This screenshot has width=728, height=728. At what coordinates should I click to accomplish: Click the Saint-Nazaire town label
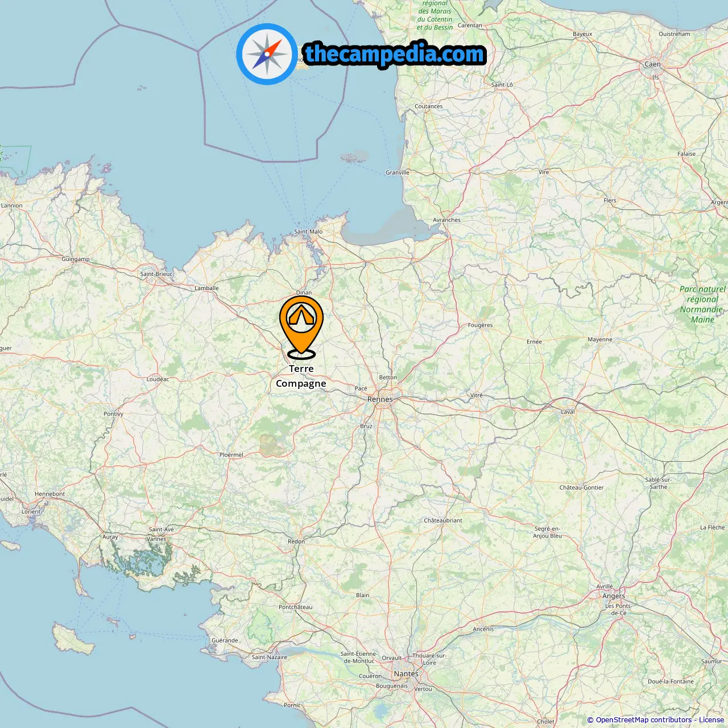pyautogui.click(x=270, y=657)
